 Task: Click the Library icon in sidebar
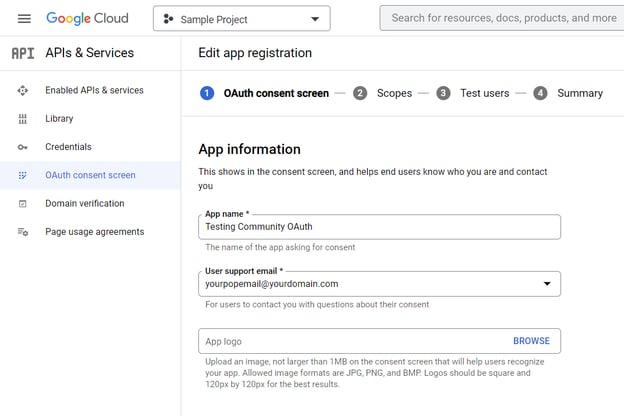[23, 119]
